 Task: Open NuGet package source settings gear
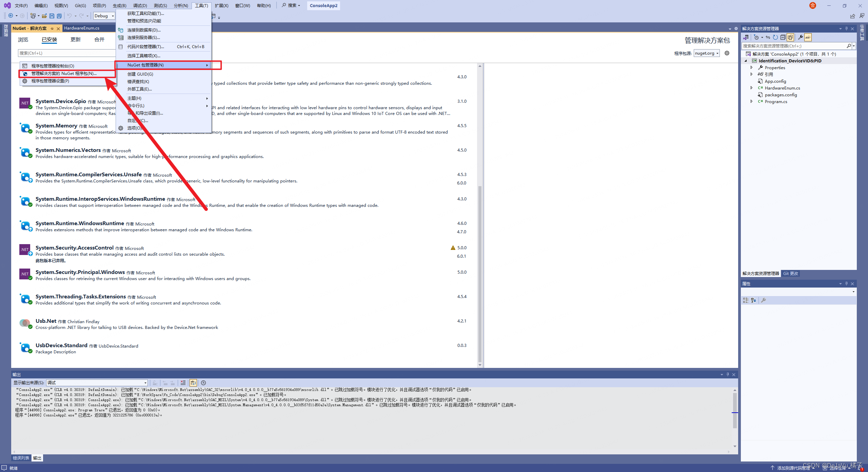(x=727, y=53)
